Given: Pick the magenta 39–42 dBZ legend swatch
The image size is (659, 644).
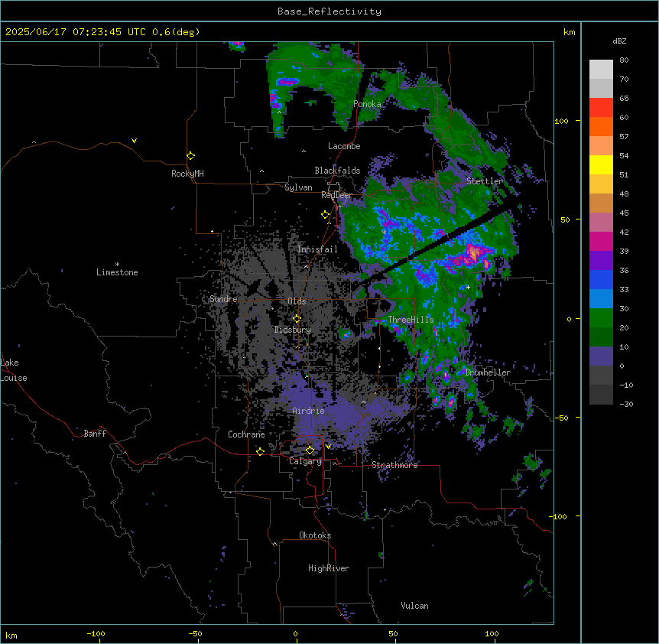Looking at the screenshot, I should (601, 241).
